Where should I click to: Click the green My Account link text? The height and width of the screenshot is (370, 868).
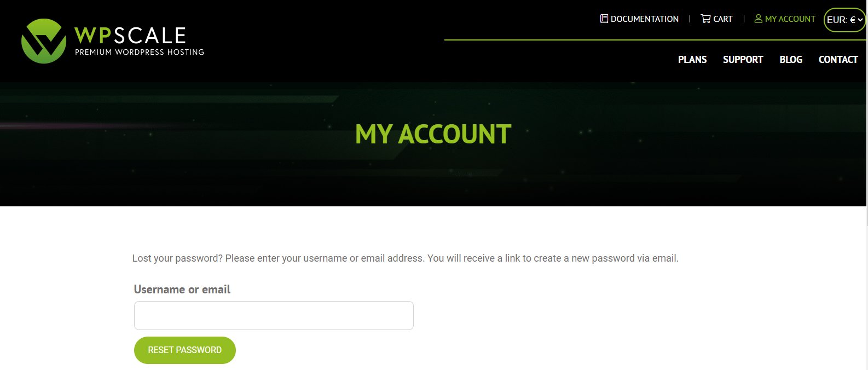(x=790, y=19)
